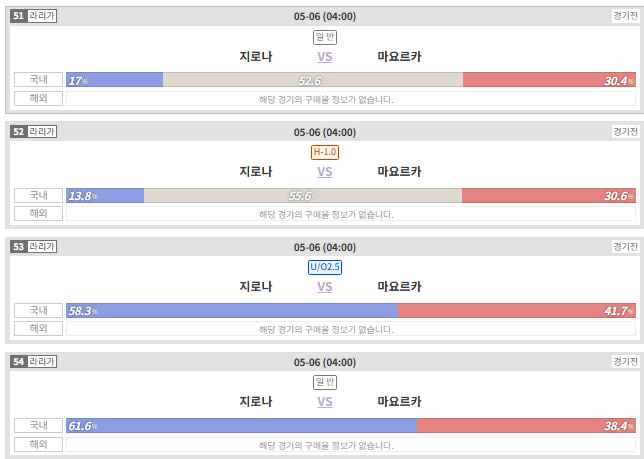Select 해외 label in match 52
Screen dimensions: 644x459
(39, 213)
